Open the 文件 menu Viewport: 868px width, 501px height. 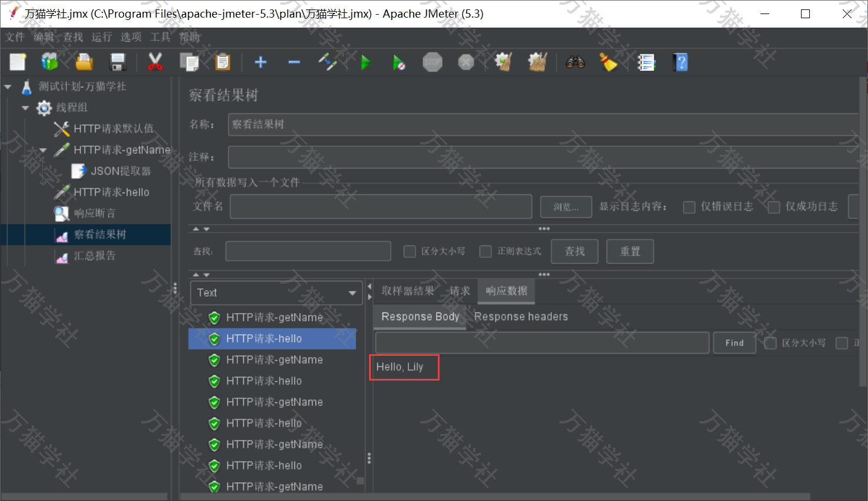pyautogui.click(x=15, y=37)
